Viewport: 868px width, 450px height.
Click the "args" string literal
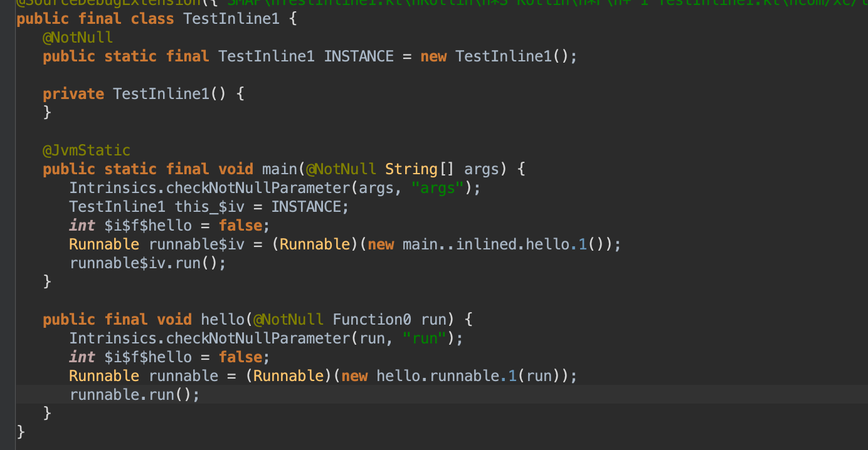tap(437, 188)
